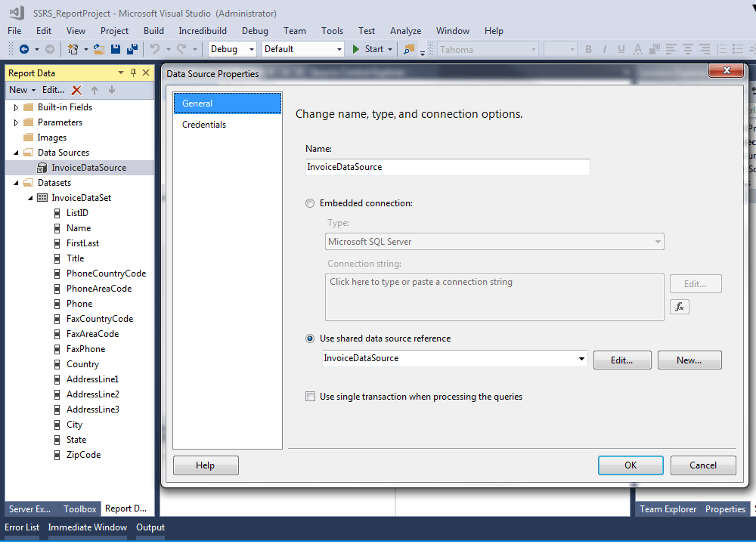Click the Navigate Backward arrow icon
This screenshot has height=544, width=756.
(23, 48)
